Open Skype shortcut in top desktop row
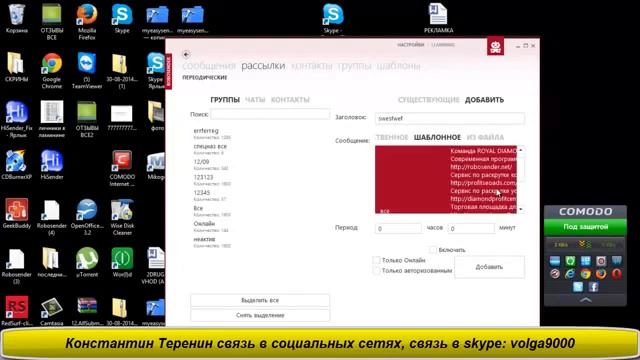 point(122,19)
